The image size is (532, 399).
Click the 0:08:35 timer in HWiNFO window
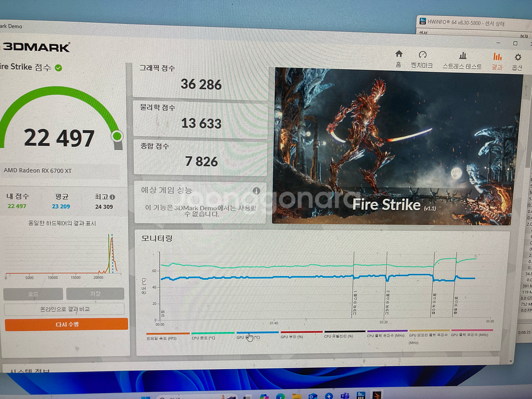coord(524,332)
